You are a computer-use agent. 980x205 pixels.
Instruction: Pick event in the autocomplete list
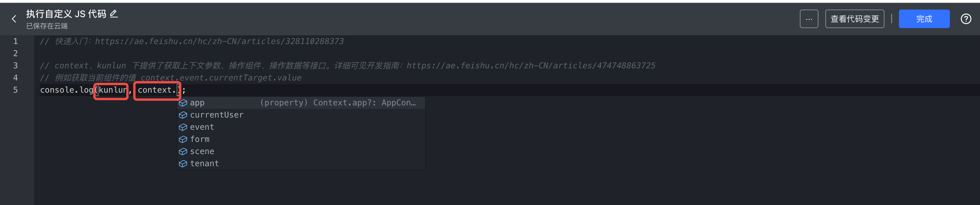pyautogui.click(x=301, y=127)
